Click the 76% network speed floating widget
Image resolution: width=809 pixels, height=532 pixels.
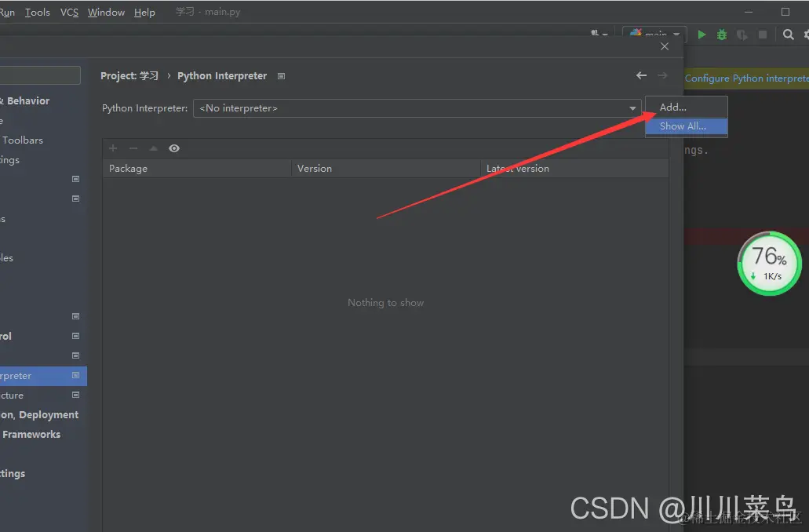769,263
